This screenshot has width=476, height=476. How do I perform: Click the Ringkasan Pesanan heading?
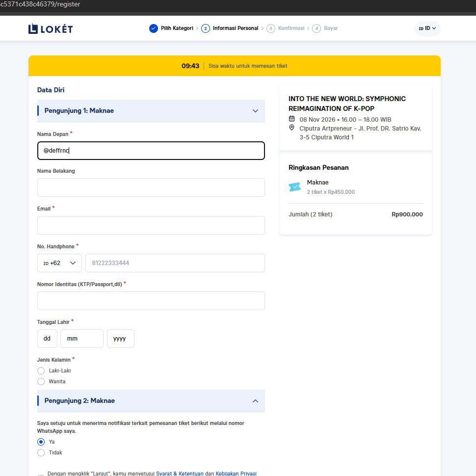318,167
